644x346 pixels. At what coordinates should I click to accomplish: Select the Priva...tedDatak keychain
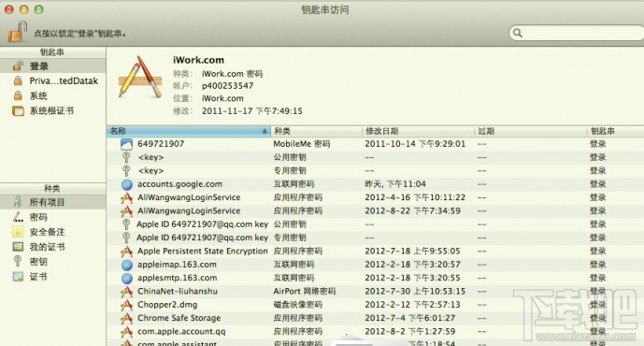(x=53, y=81)
